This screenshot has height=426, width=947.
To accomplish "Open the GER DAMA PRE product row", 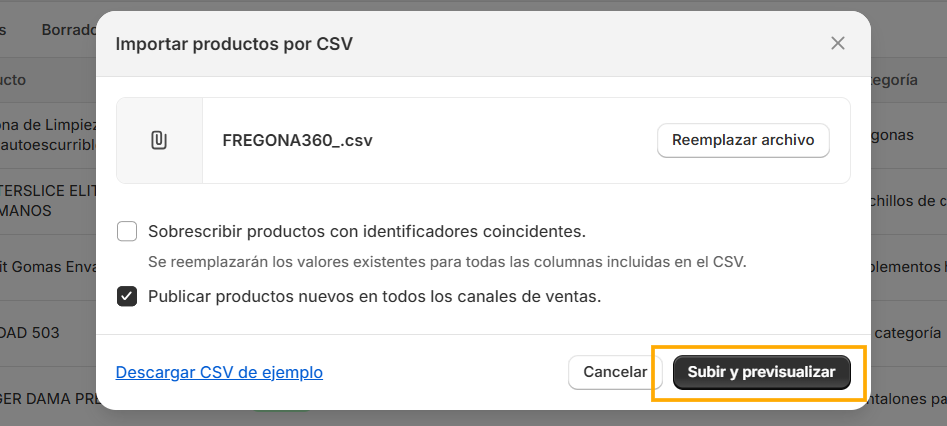I will coord(48,399).
